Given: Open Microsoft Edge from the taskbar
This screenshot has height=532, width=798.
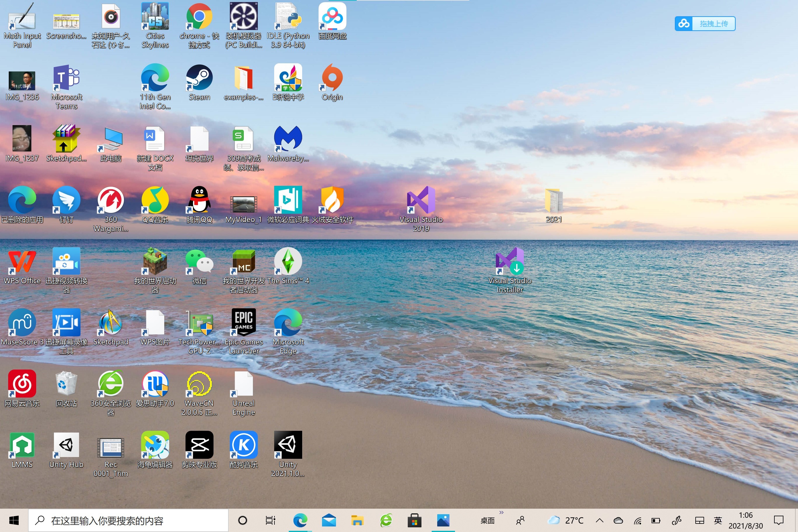Looking at the screenshot, I should pos(300,520).
